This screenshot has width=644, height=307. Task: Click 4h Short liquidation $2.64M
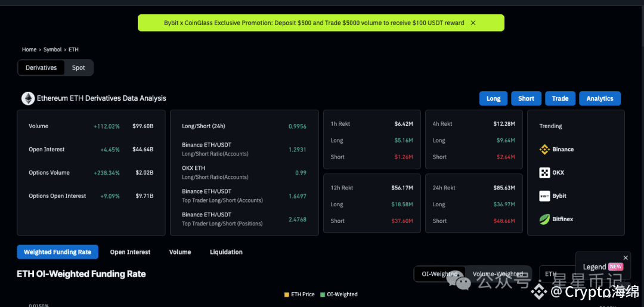(x=505, y=157)
